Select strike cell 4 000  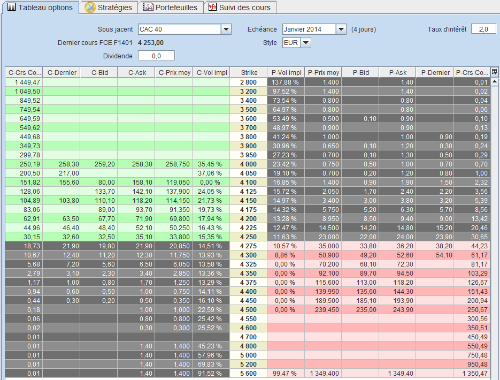coord(248,164)
